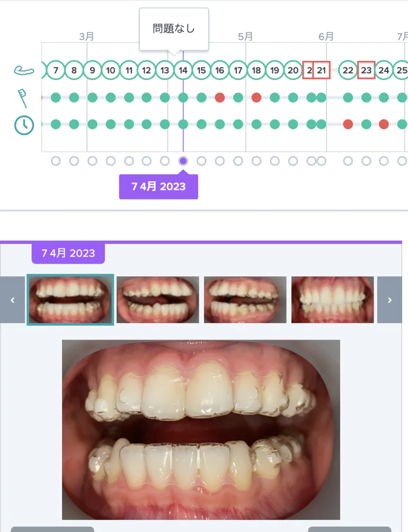The width and height of the screenshot is (408, 532).
Task: Click red-boxed aligner number 23
Action: [366, 70]
